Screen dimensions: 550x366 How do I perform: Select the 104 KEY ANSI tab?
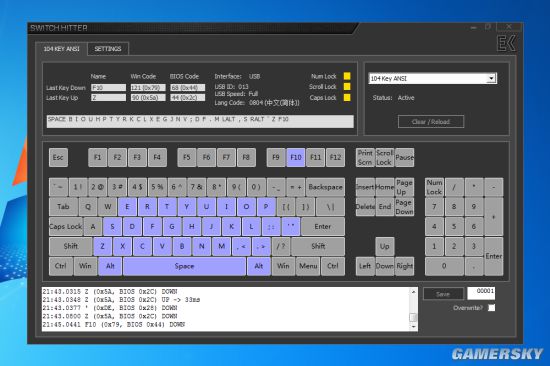[61, 49]
